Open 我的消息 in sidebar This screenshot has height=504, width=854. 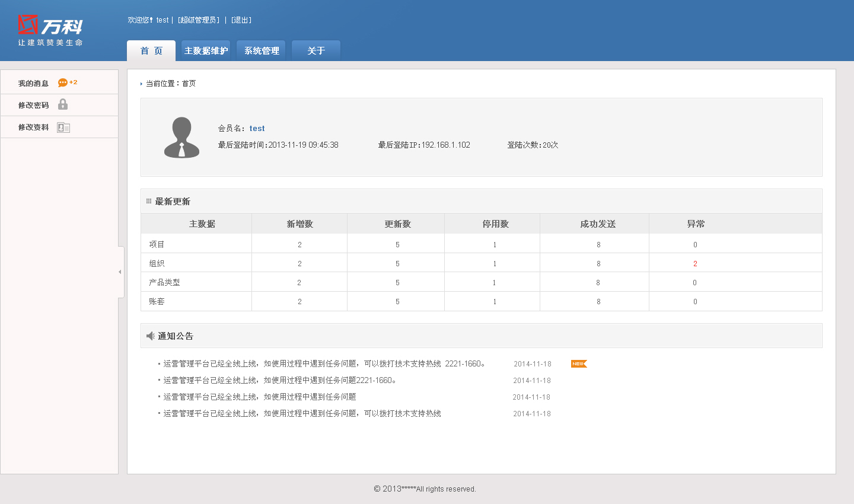(33, 84)
